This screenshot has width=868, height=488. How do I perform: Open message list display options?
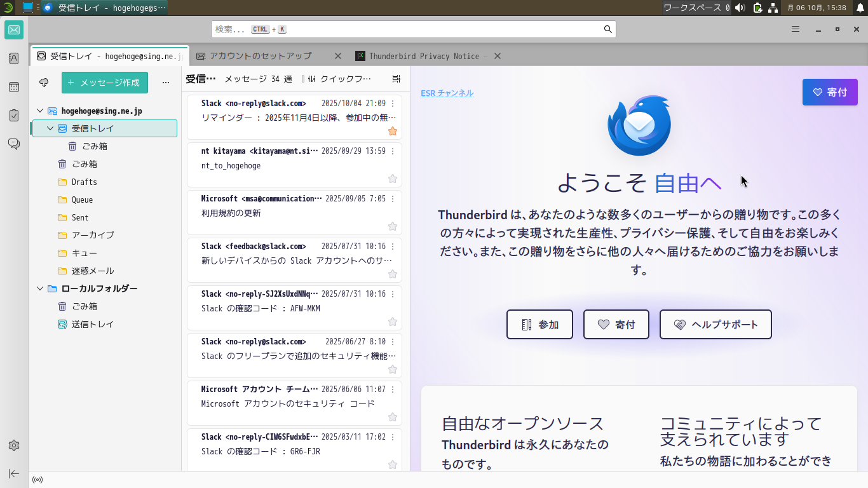tap(397, 79)
